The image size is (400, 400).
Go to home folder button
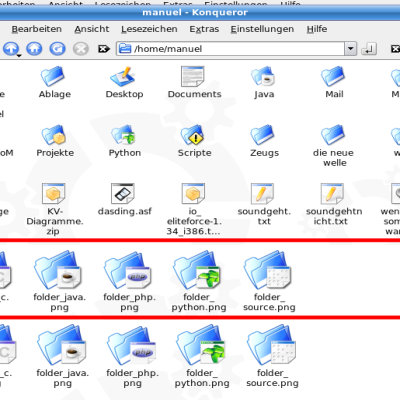(34, 49)
